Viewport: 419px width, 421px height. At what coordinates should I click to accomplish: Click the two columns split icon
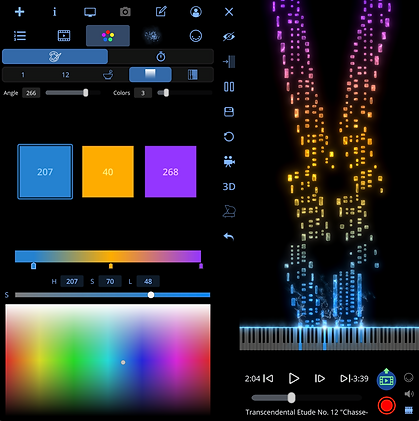click(229, 87)
